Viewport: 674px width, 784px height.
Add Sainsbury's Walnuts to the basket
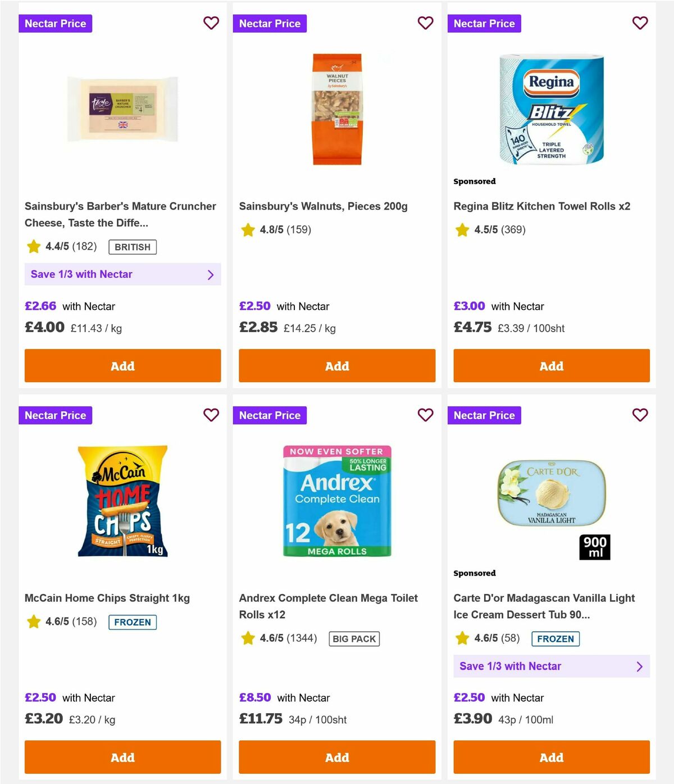[337, 365]
